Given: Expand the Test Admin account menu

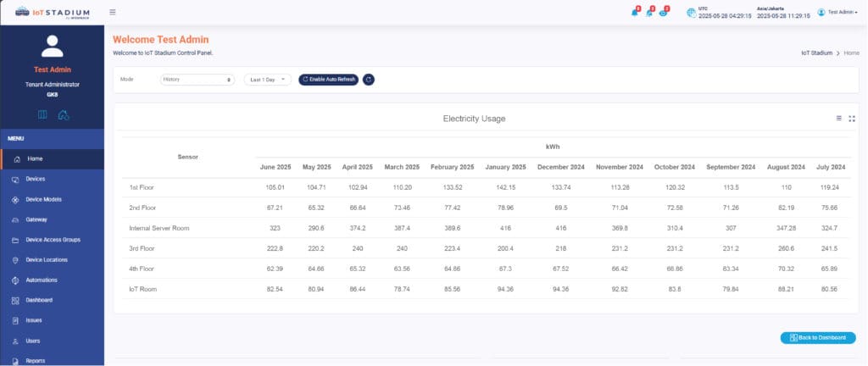Looking at the screenshot, I should coord(840,13).
